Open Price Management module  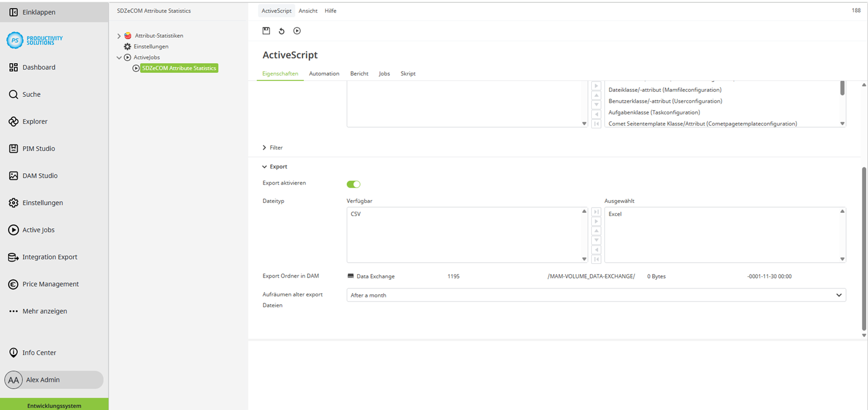coord(51,284)
